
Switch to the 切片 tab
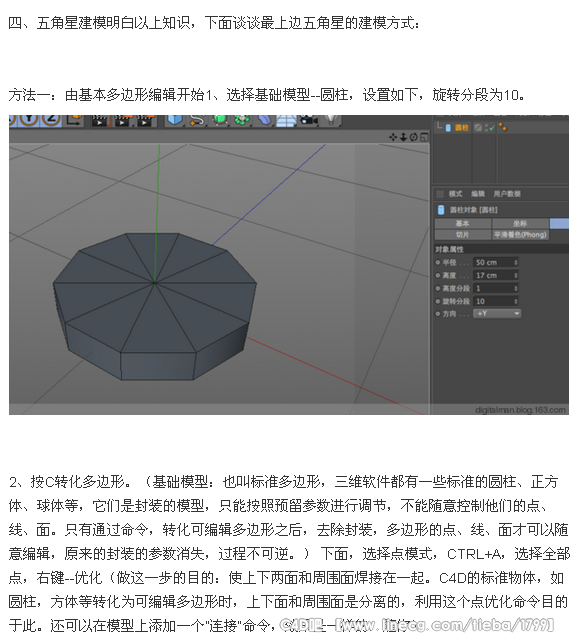click(x=463, y=235)
